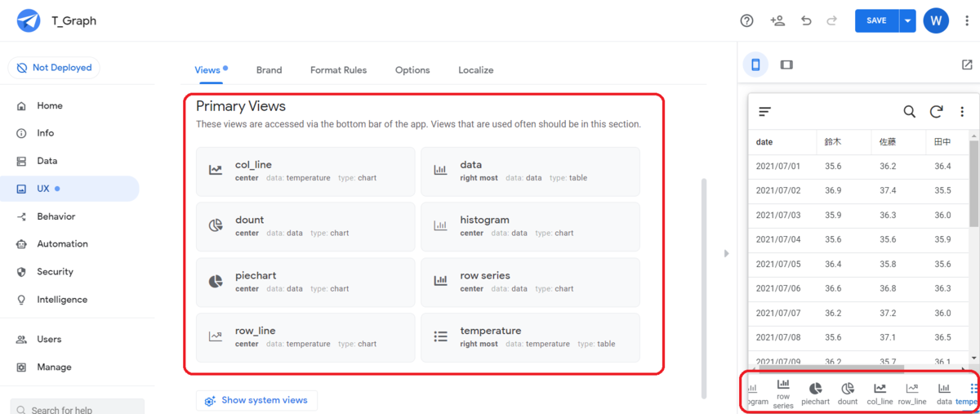Image resolution: width=980 pixels, height=414 pixels.
Task: Click Show system views button
Action: click(256, 400)
